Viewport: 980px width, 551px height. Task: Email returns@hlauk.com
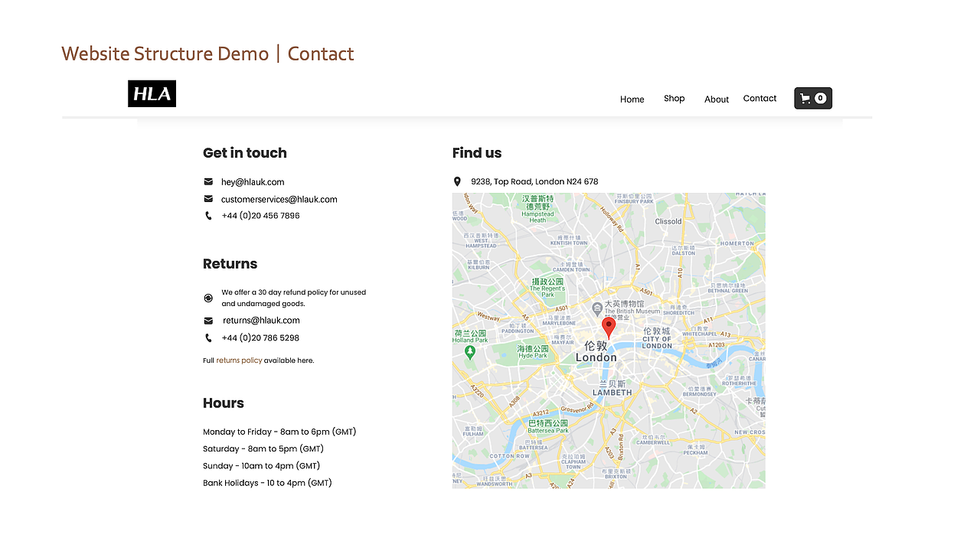point(261,321)
